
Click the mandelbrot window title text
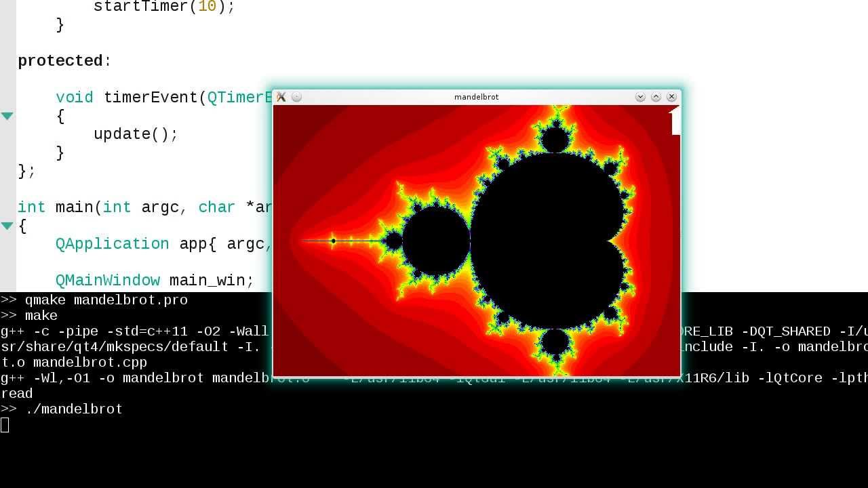point(476,97)
